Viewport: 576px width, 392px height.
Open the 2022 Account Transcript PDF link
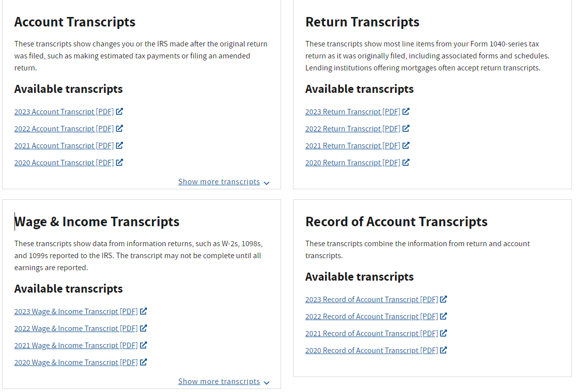coord(64,129)
